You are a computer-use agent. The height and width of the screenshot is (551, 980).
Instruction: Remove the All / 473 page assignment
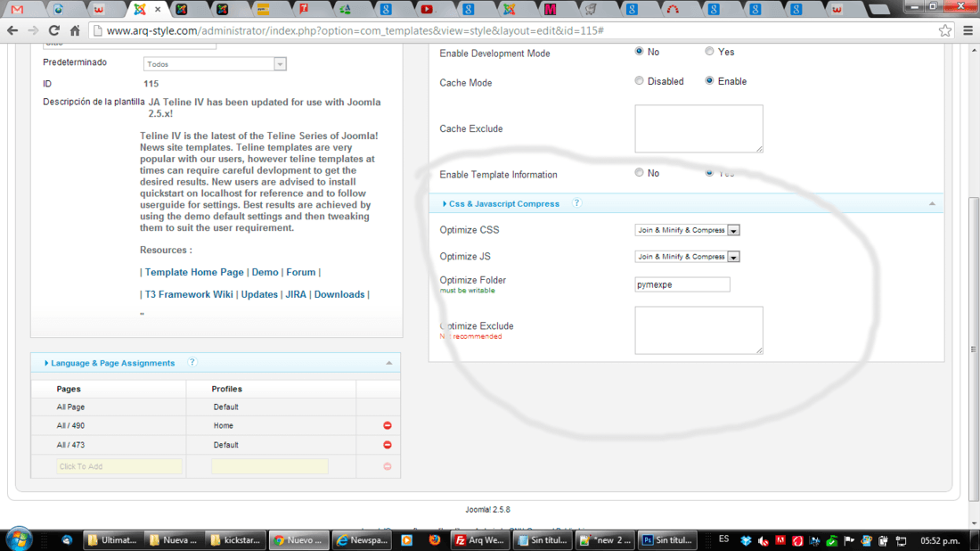pyautogui.click(x=388, y=445)
